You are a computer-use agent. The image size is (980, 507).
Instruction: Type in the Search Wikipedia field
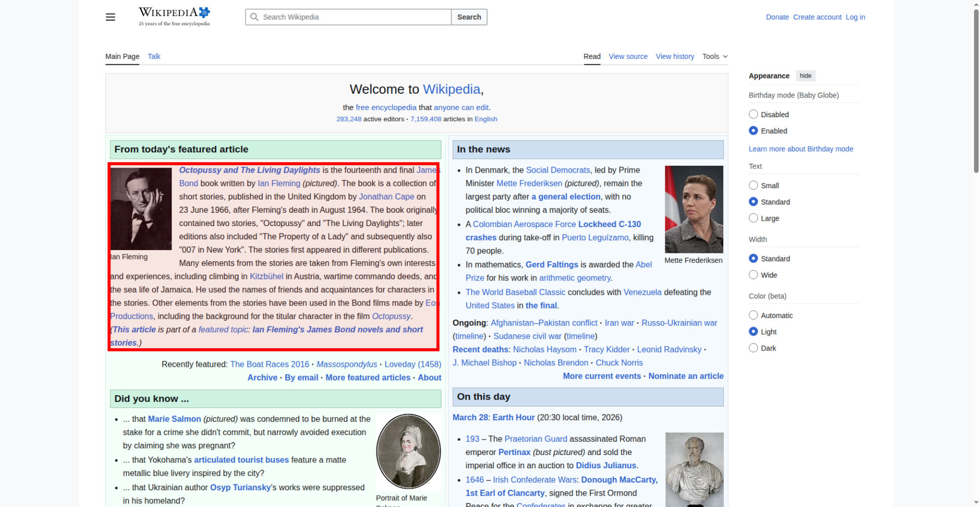tap(353, 17)
